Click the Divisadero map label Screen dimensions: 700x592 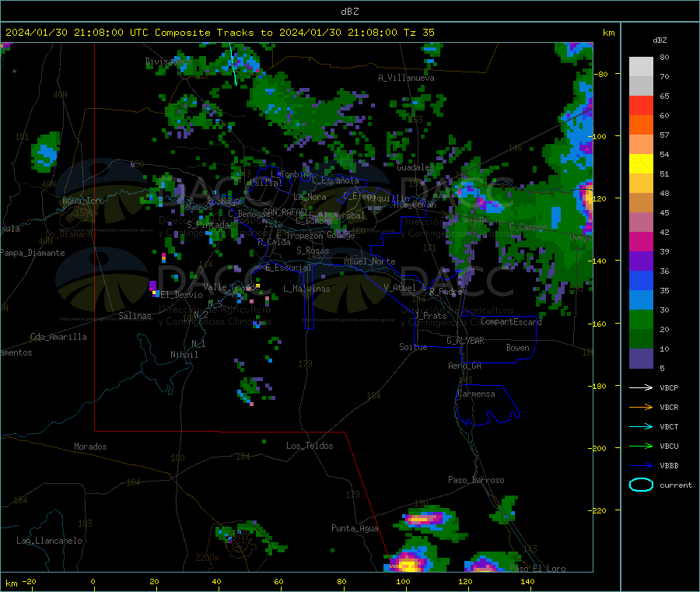(x=168, y=61)
